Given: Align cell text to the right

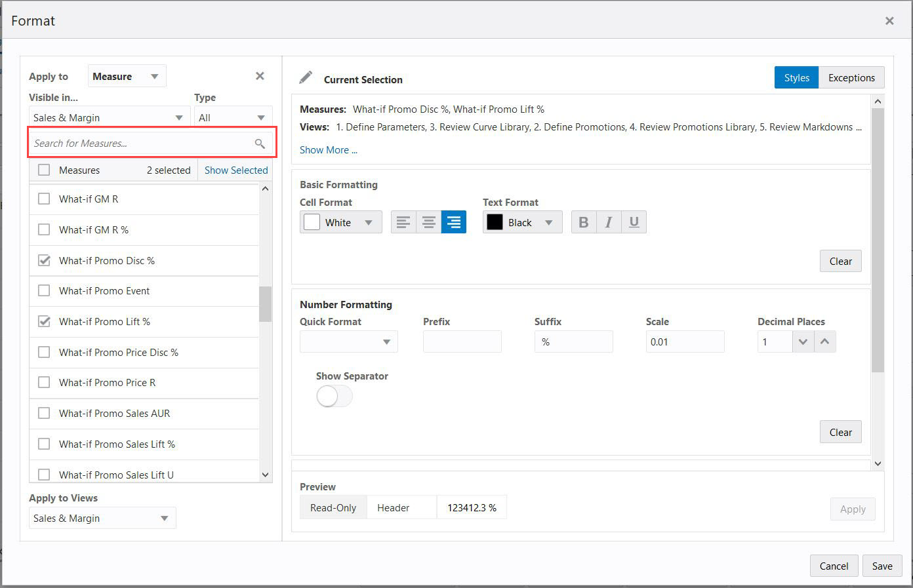Looking at the screenshot, I should [454, 222].
